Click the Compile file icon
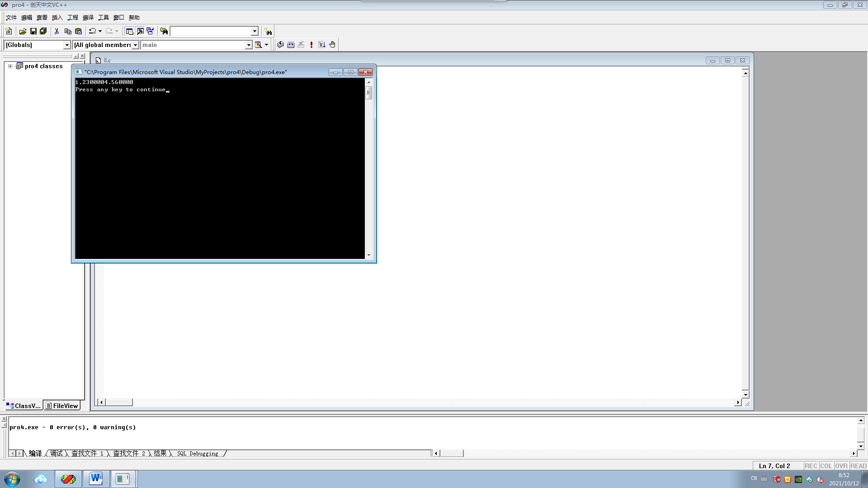The image size is (868, 488). tap(280, 45)
